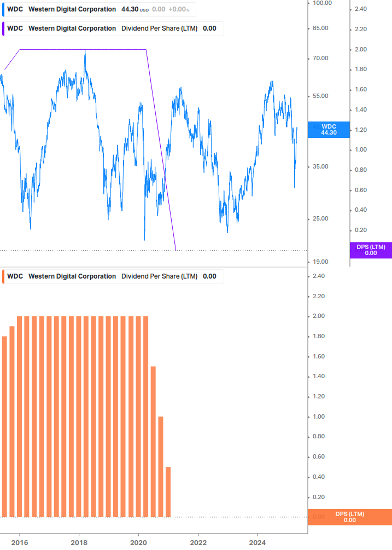Click the 1.00 label on lower pane axis

pos(319,416)
